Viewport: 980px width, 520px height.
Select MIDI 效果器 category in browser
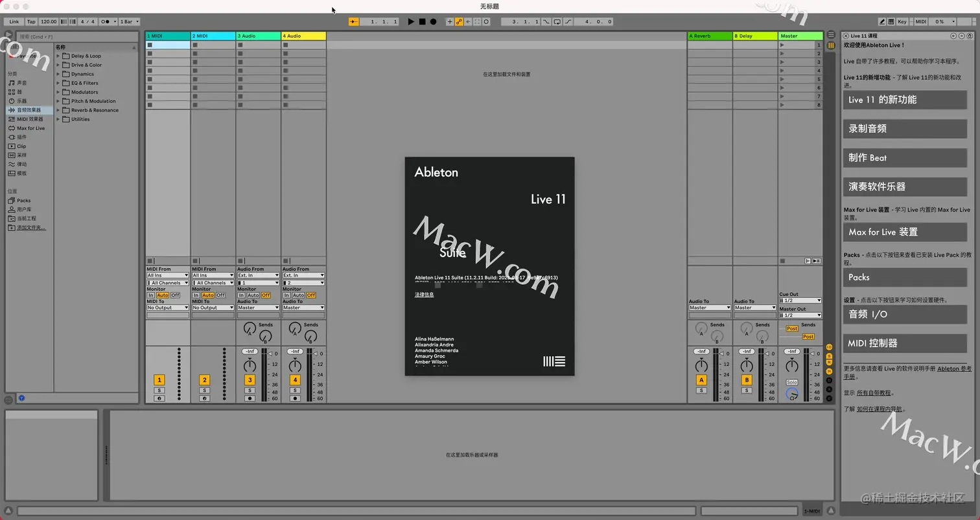pos(30,119)
